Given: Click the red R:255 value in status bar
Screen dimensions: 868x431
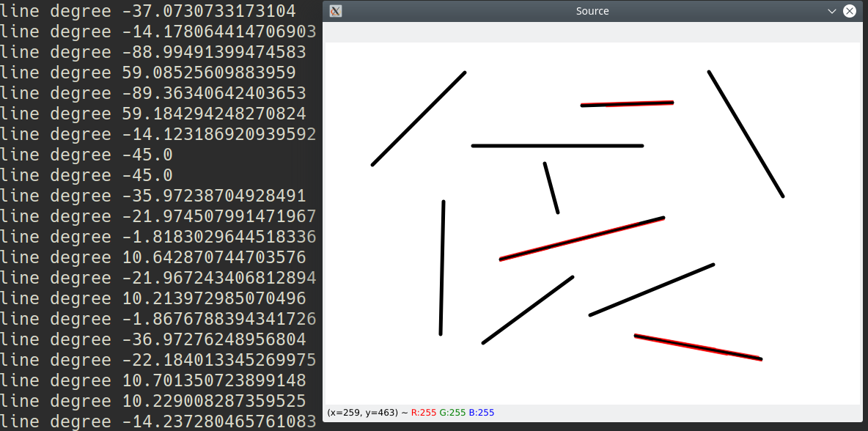Looking at the screenshot, I should [x=424, y=413].
